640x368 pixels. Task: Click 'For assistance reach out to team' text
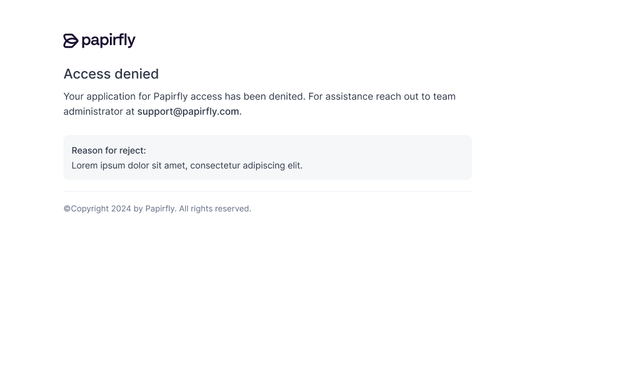382,97
